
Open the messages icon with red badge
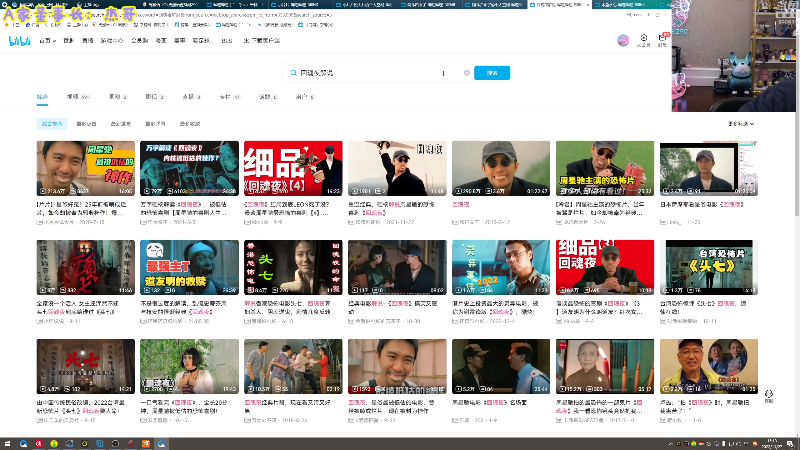(x=662, y=40)
